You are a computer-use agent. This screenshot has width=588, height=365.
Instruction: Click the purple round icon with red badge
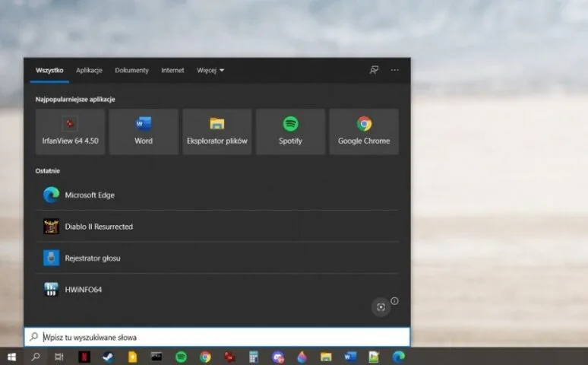pyautogui.click(x=278, y=357)
